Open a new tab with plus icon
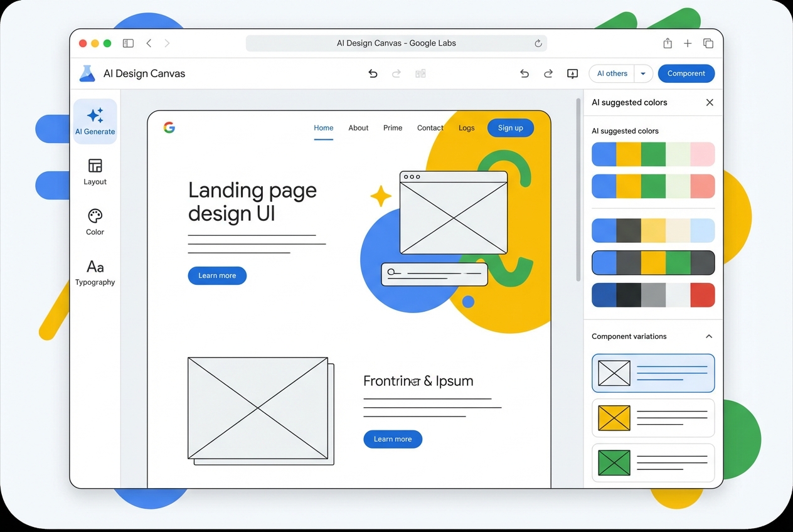 coord(688,43)
